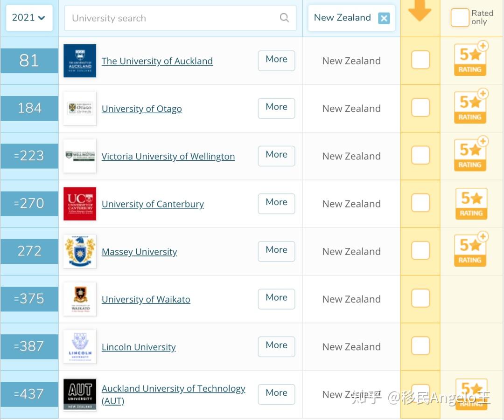This screenshot has width=504, height=420.
Task: Click Victoria University of Wellington rating badge
Action: 470,155
